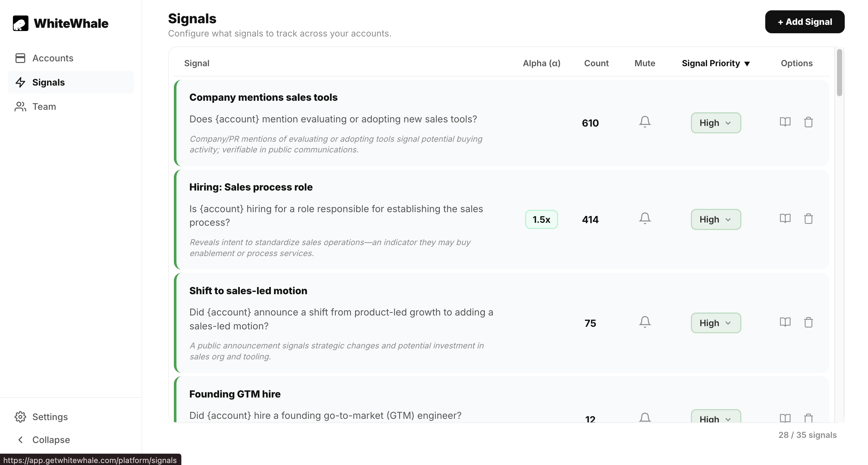Viewport: 868px width, 465px height.
Task: Sort by Signal Priority column header
Action: tap(716, 63)
